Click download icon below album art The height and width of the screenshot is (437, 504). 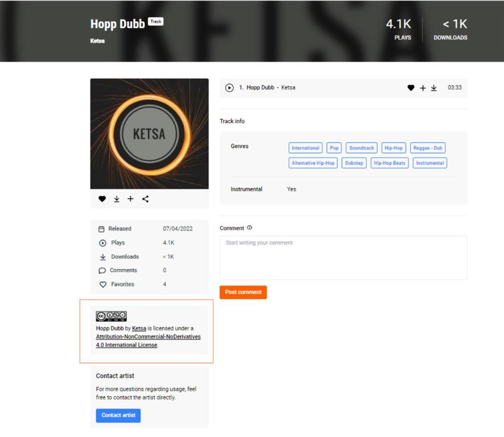pyautogui.click(x=117, y=199)
